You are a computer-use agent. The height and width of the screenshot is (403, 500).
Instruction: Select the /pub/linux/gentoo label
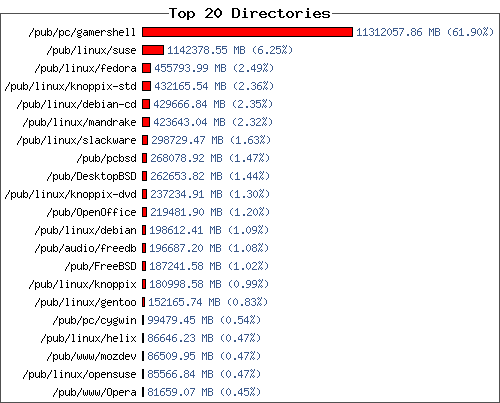click(x=85, y=303)
